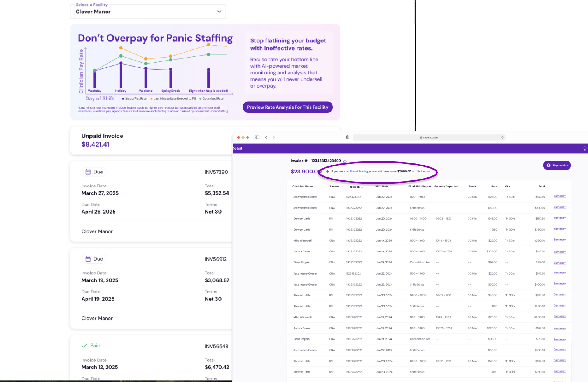
Task: Click the privacy shield icon
Action: tap(347, 137)
